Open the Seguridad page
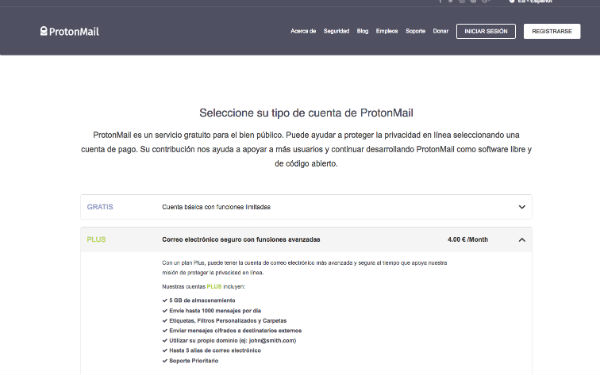 (x=336, y=31)
